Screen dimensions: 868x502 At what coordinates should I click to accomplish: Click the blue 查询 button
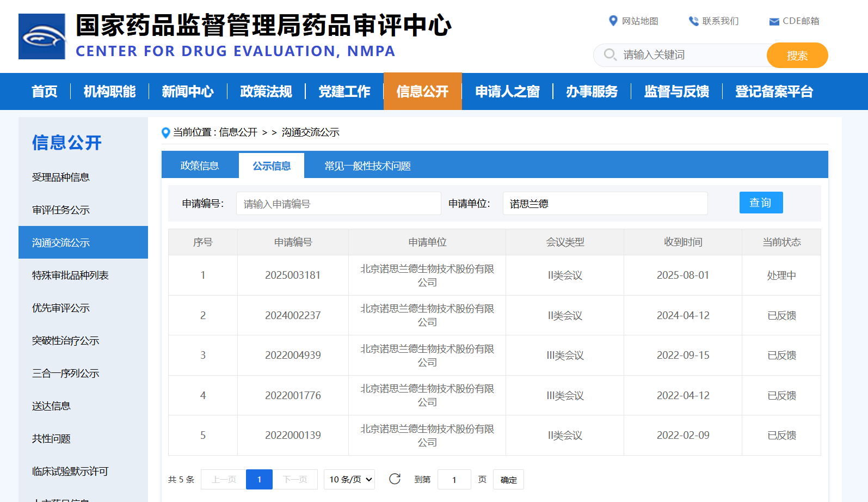click(761, 203)
